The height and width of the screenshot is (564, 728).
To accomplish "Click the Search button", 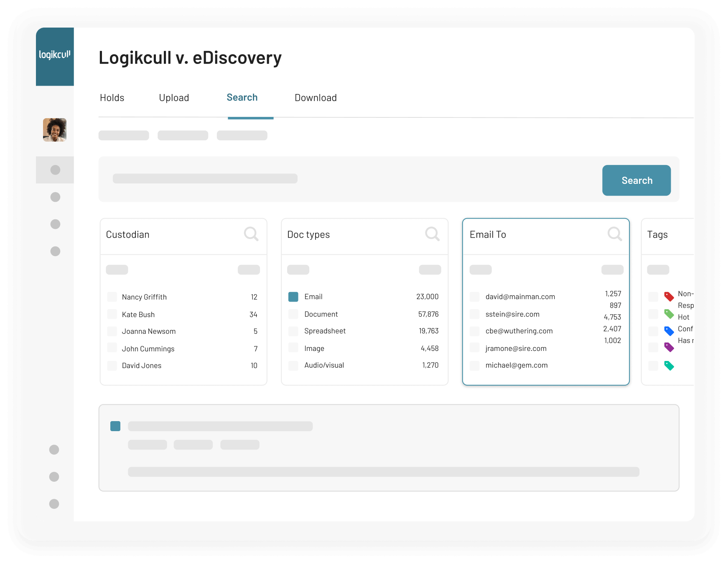I will 636,180.
